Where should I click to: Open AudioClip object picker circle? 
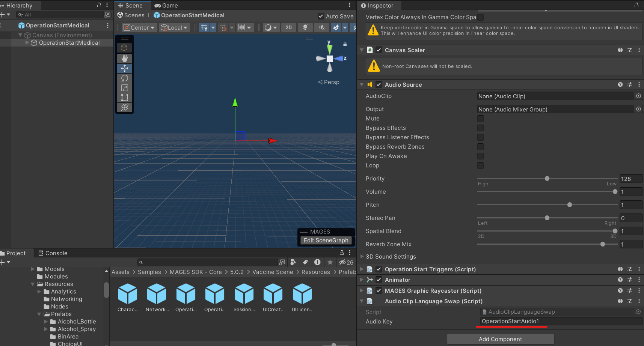pos(638,96)
